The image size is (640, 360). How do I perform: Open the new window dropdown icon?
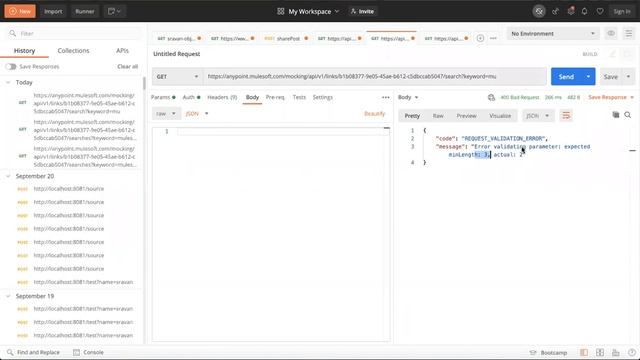tap(114, 11)
